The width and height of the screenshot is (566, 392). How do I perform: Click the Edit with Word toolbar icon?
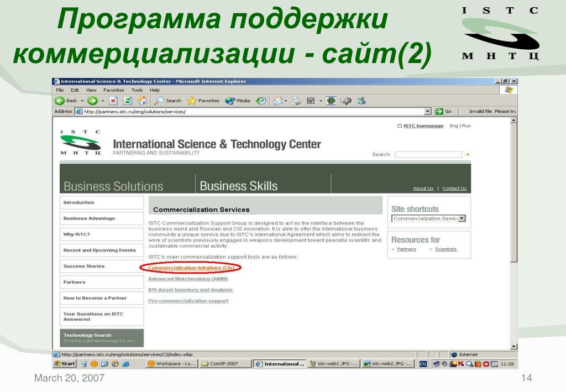click(311, 101)
